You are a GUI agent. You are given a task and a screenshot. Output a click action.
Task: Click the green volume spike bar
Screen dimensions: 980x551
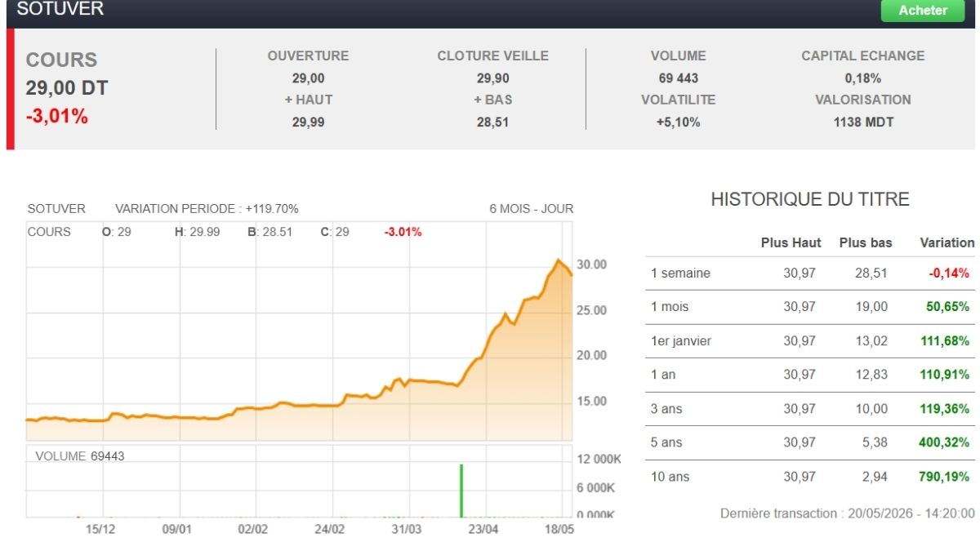tap(461, 491)
